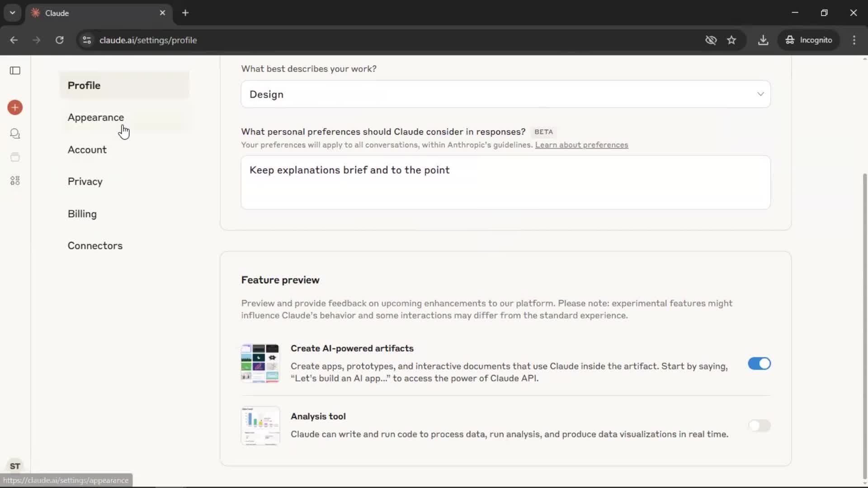
Task: Open the Appearance settings section
Action: coord(124,117)
